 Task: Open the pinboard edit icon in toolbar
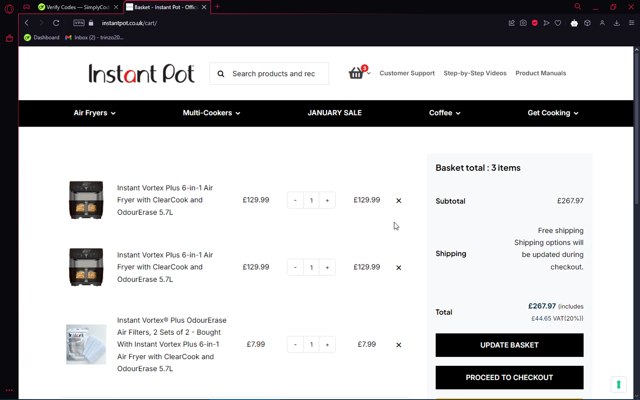511,23
